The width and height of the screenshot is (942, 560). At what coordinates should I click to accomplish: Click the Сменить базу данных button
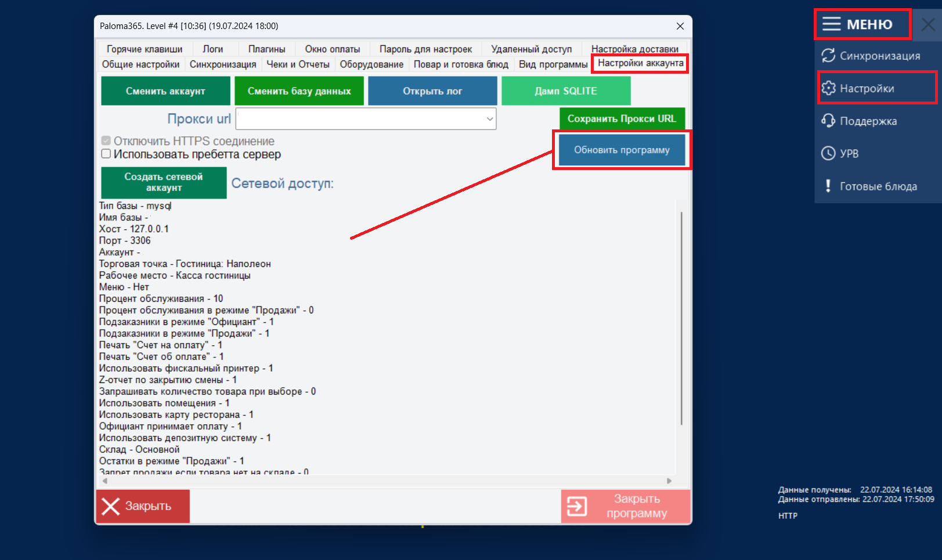[299, 91]
